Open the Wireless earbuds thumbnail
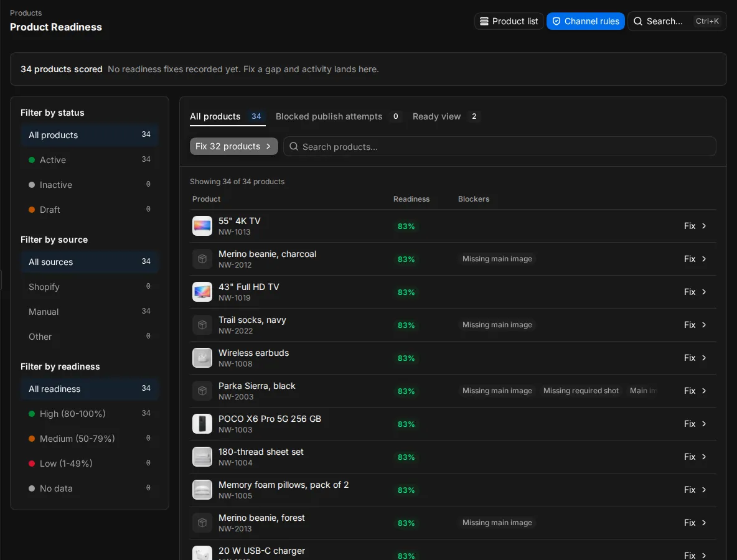 [202, 358]
